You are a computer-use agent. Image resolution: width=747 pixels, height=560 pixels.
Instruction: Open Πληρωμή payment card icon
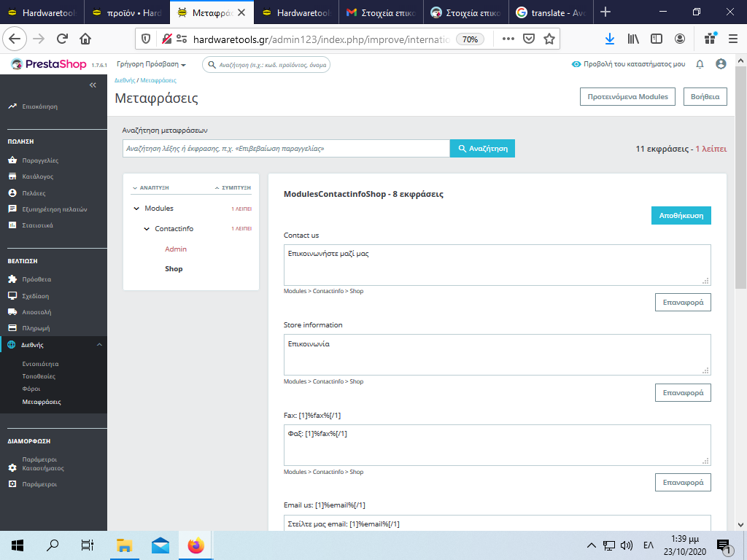[12, 328]
